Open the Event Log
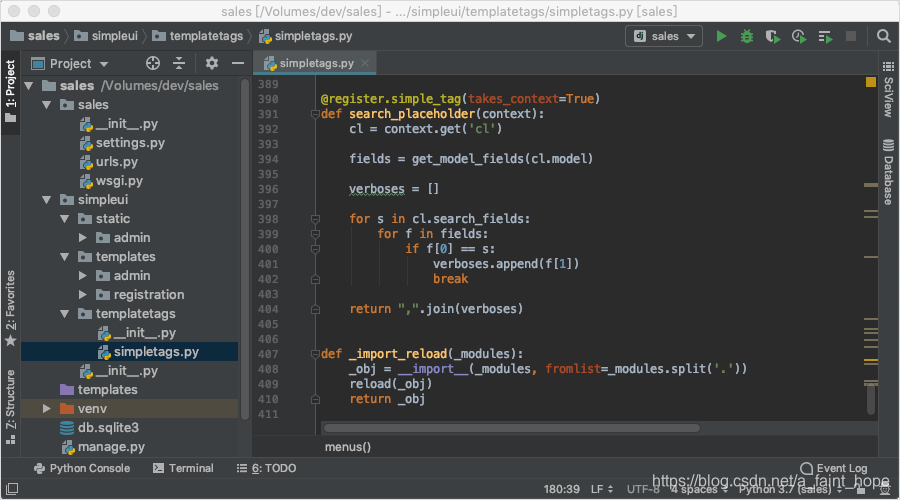Image resolution: width=900 pixels, height=500 pixels. (834, 468)
